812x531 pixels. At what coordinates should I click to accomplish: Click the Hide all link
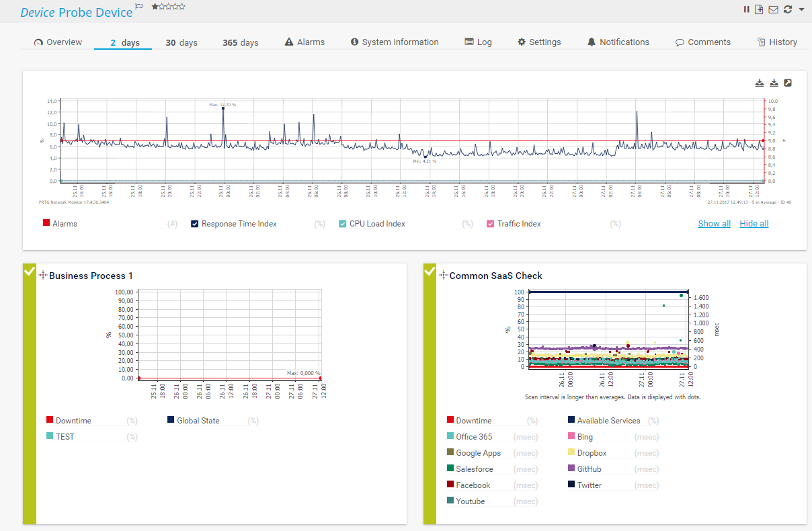point(754,224)
